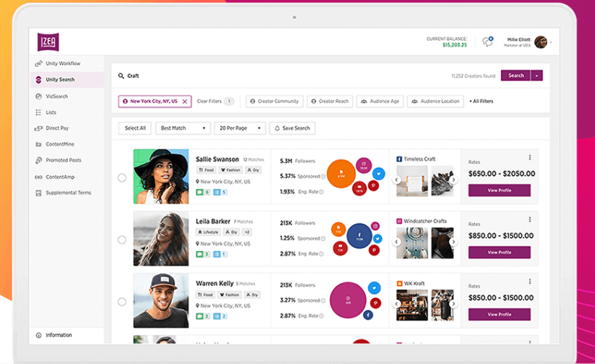
Task: Click the bell icon on Save Search
Action: 277,128
